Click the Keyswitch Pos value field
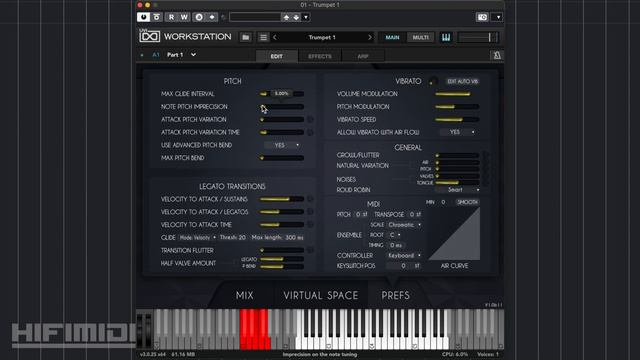Image resolution: width=640 pixels, height=360 pixels. tap(403, 266)
